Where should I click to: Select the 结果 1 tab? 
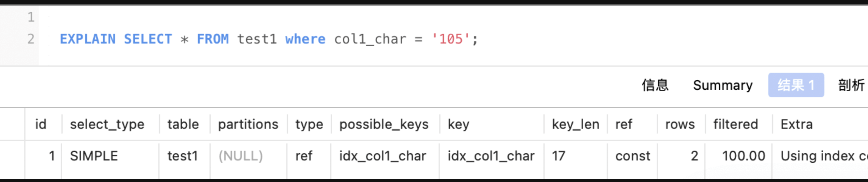click(x=796, y=85)
